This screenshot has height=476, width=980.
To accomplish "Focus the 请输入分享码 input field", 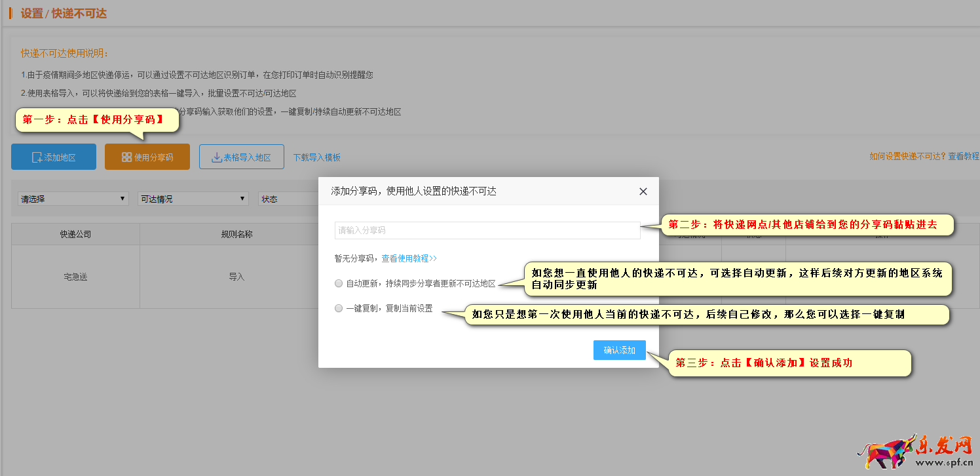I will tap(487, 230).
